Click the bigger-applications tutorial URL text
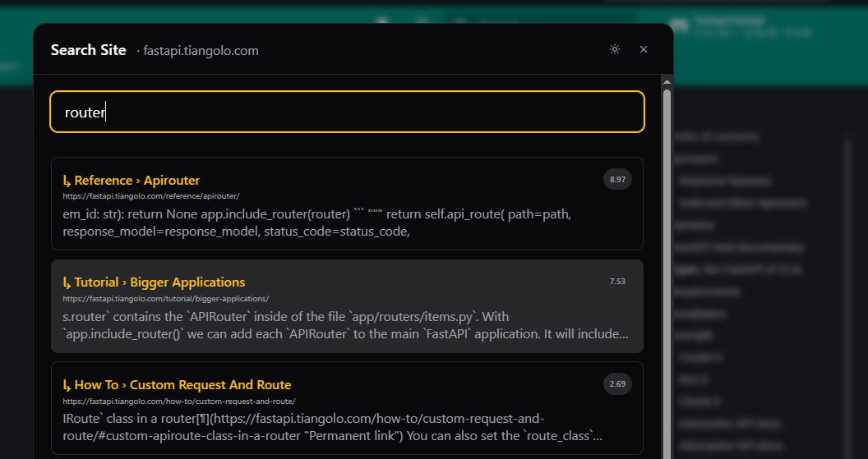 (165, 299)
